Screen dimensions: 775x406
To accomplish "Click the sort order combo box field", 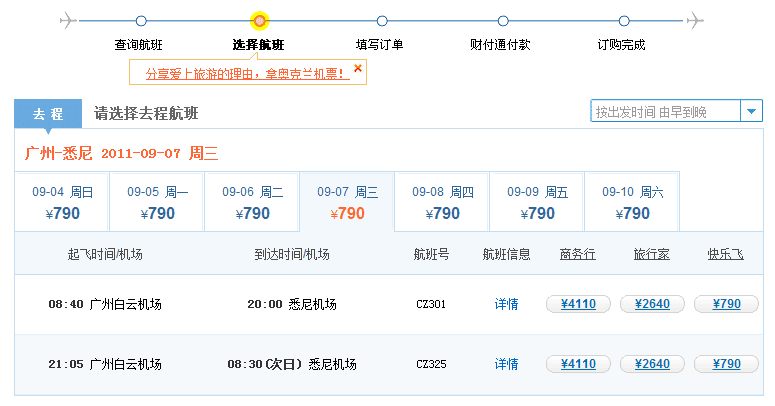I will click(664, 112).
